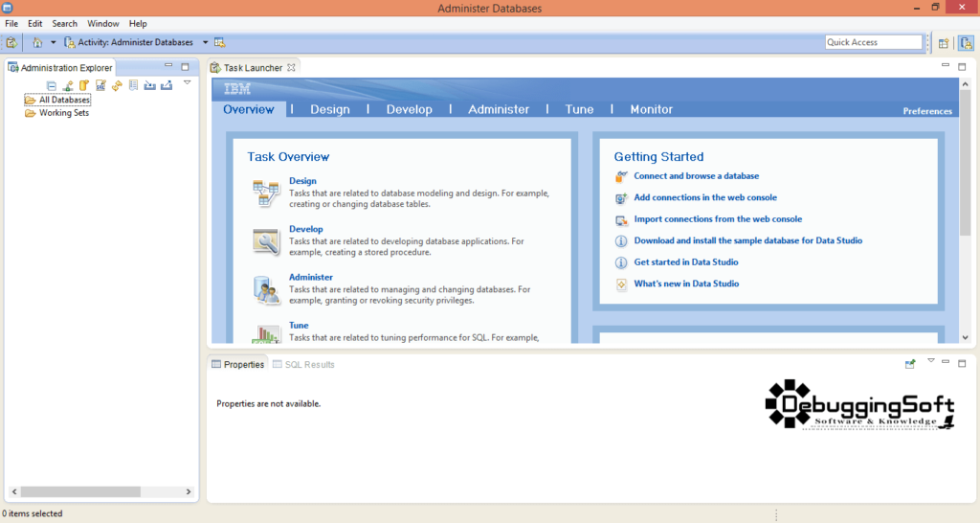Open the Properties panel View Menu triangle

click(x=930, y=361)
